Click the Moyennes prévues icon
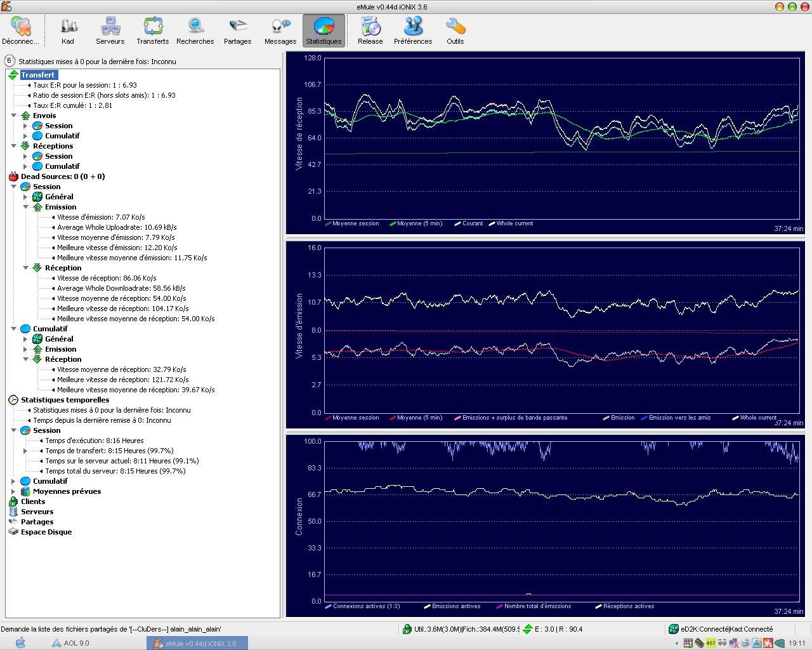 coord(25,491)
